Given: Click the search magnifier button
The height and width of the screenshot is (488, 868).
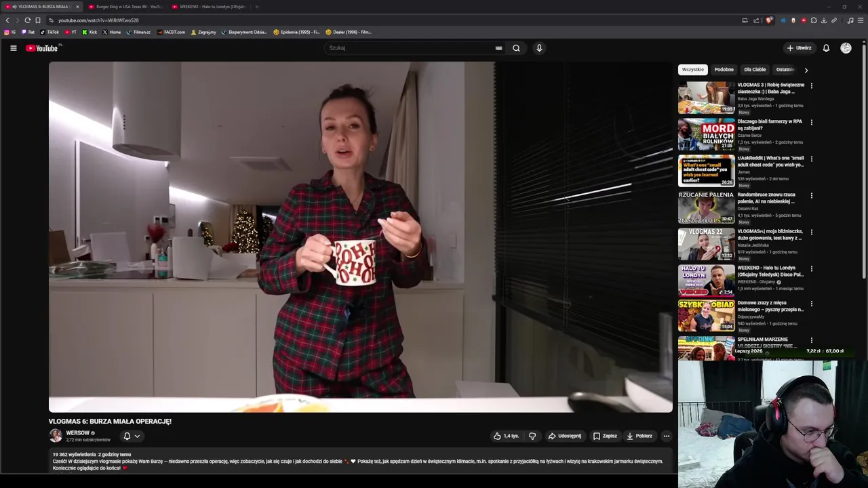Looking at the screenshot, I should [516, 48].
